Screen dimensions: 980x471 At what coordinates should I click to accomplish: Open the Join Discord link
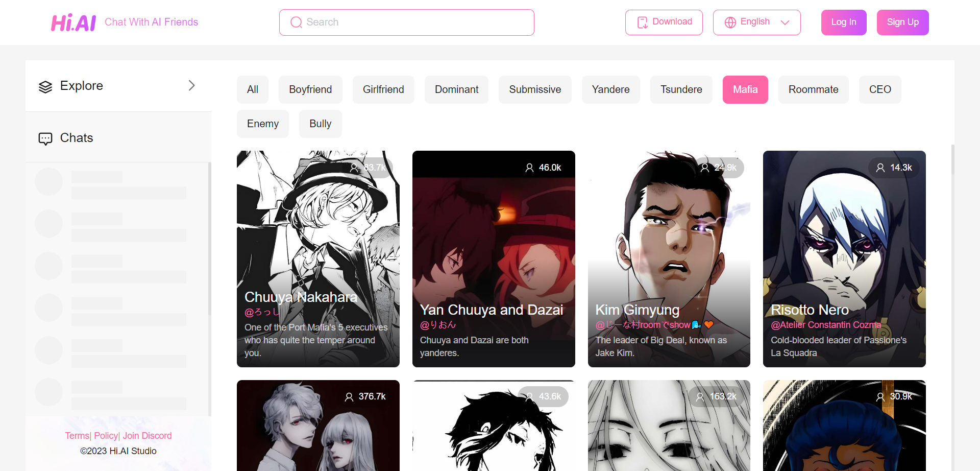(147, 436)
